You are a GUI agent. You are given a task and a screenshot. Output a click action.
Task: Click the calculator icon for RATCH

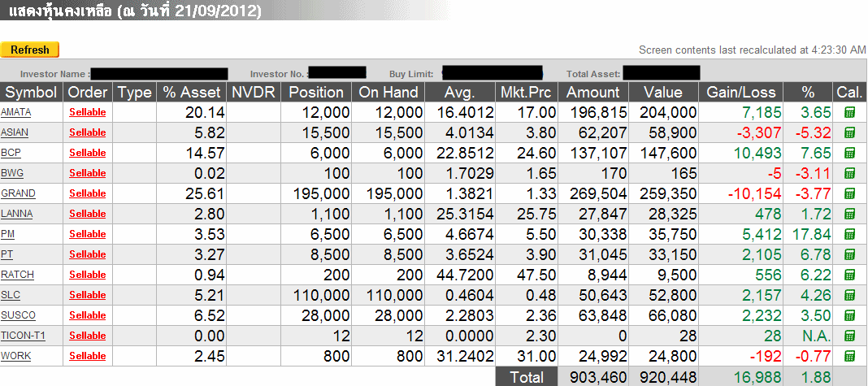tap(849, 275)
